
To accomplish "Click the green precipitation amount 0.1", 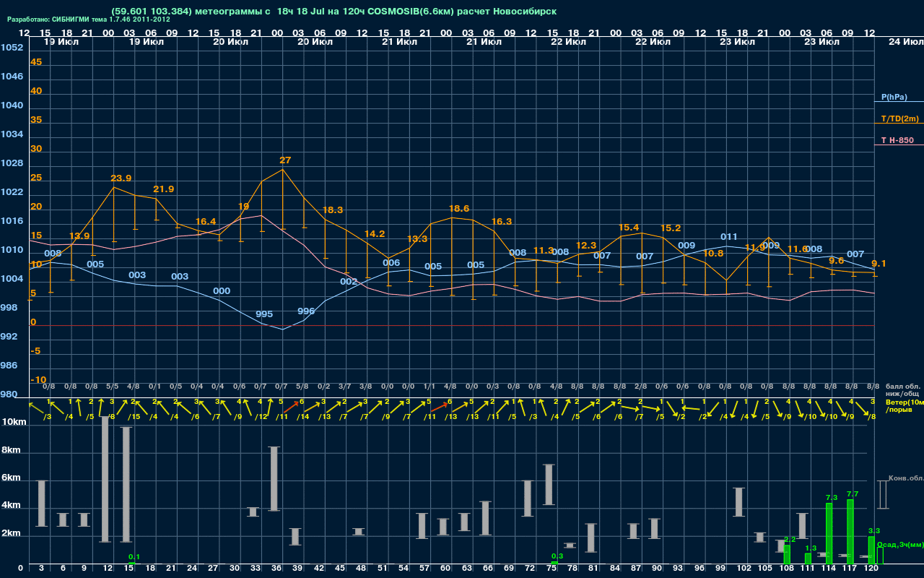I will tap(134, 557).
